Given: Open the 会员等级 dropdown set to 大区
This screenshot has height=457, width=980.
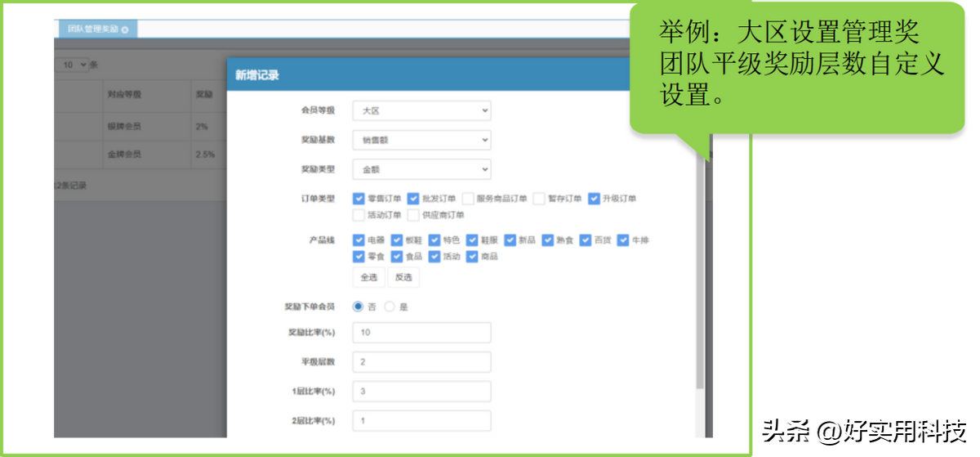Looking at the screenshot, I should click(421, 110).
